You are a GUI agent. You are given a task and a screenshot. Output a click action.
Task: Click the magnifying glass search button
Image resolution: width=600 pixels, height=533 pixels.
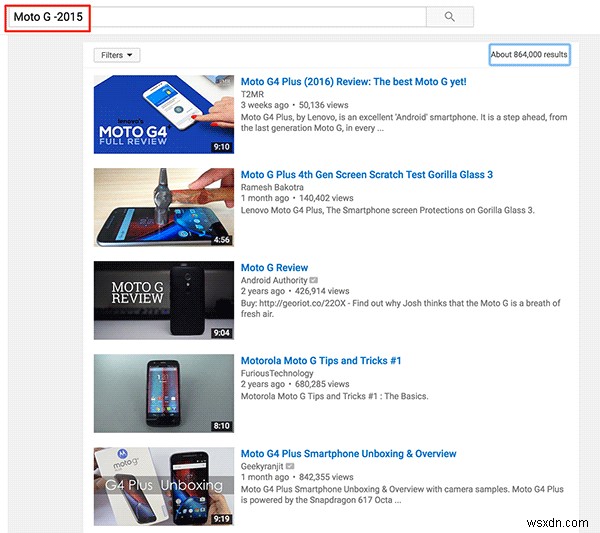point(450,17)
